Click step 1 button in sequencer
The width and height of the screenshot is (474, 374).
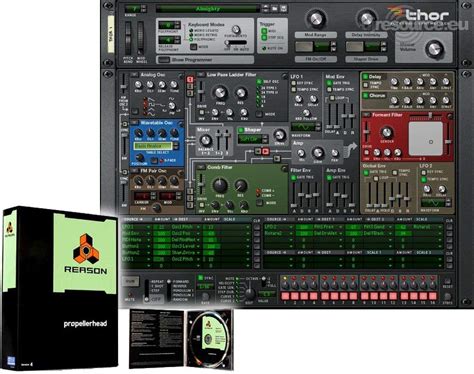pos(285,295)
